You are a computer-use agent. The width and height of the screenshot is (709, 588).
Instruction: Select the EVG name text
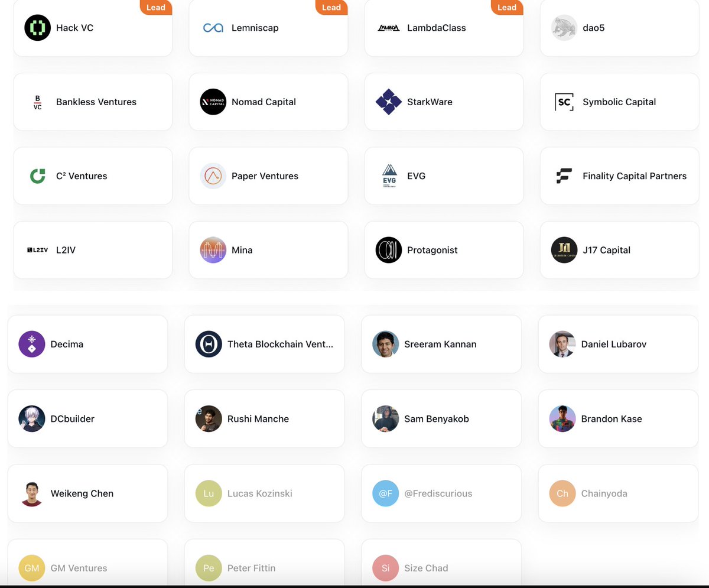(416, 176)
